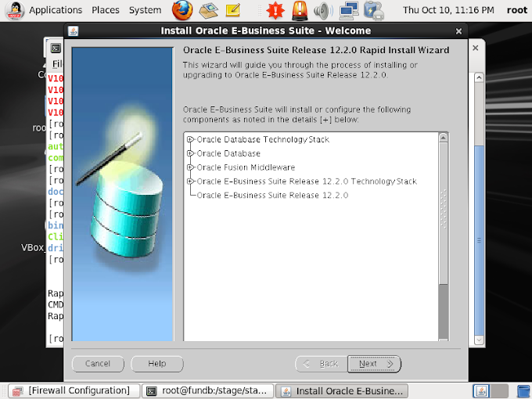Click the root user label in panel

516,10
